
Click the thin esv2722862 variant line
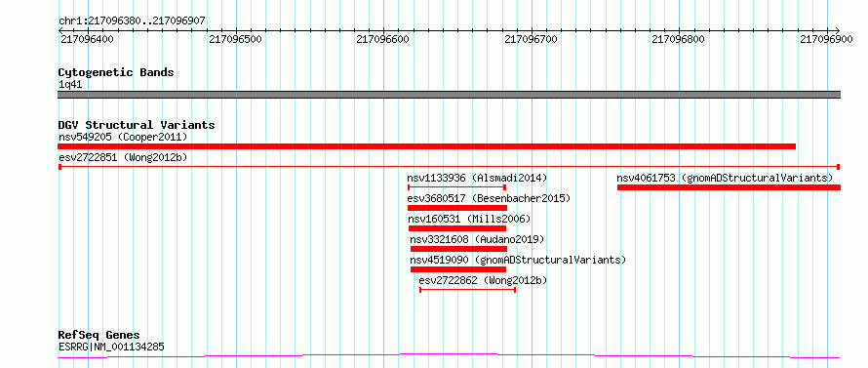point(468,290)
